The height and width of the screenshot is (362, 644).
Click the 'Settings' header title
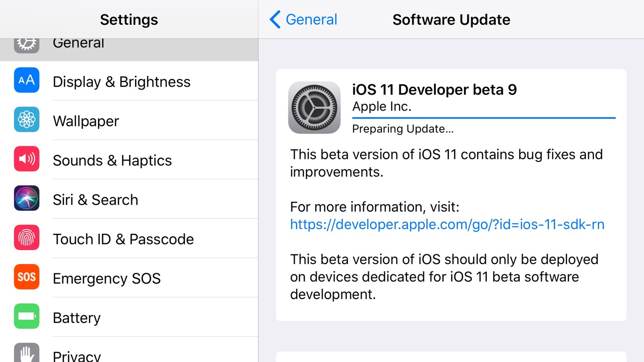(x=129, y=19)
